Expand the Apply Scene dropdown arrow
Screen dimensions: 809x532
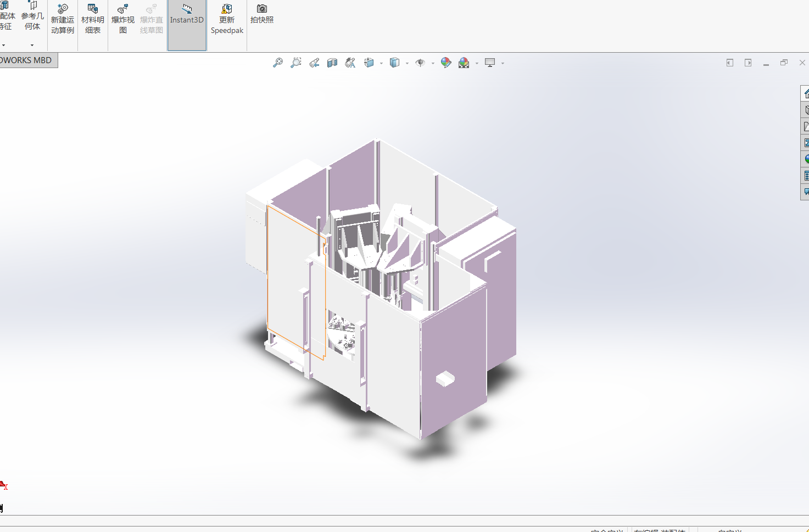[x=477, y=63]
